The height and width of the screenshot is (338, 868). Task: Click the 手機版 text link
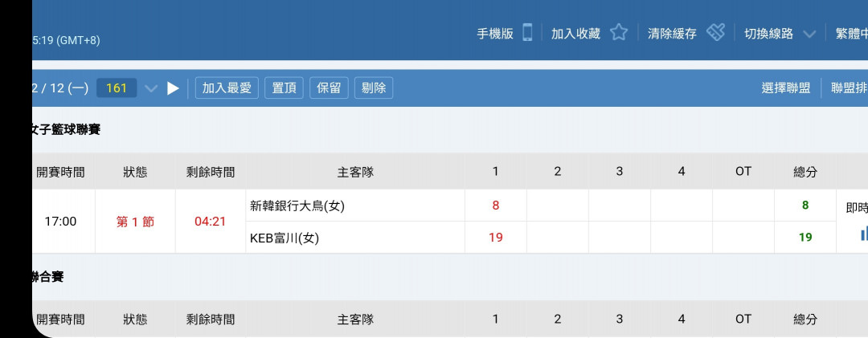pyautogui.click(x=495, y=34)
